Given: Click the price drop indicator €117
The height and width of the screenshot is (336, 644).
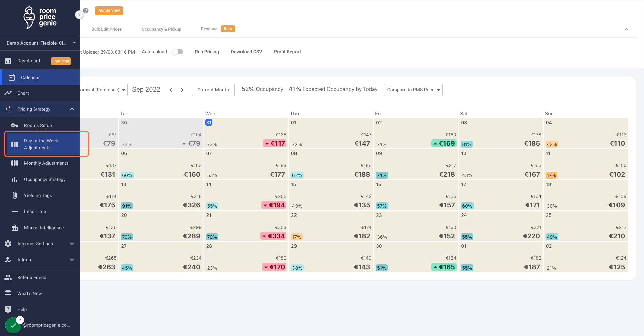Looking at the screenshot, I should pyautogui.click(x=275, y=143).
